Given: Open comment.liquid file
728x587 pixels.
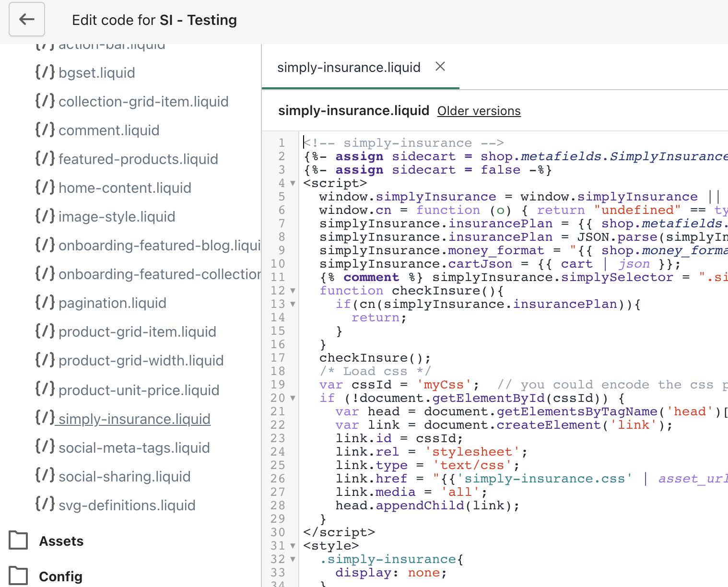Looking at the screenshot, I should click(x=109, y=130).
